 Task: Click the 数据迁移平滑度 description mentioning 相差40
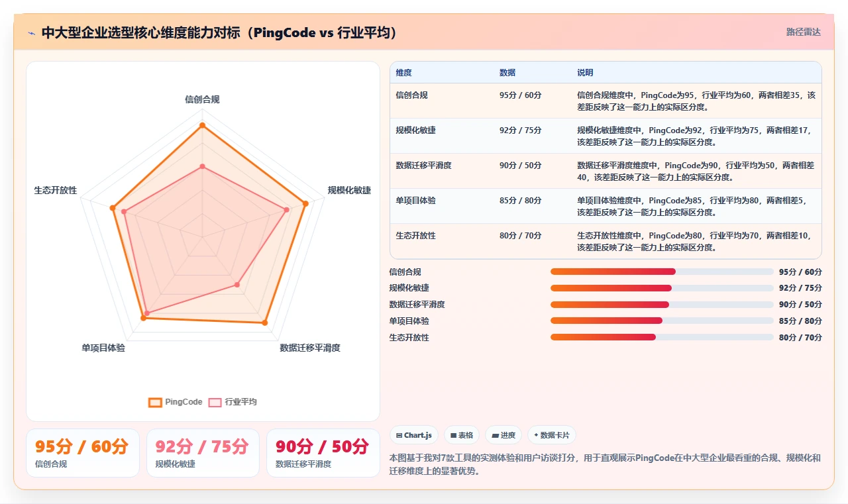pos(696,171)
